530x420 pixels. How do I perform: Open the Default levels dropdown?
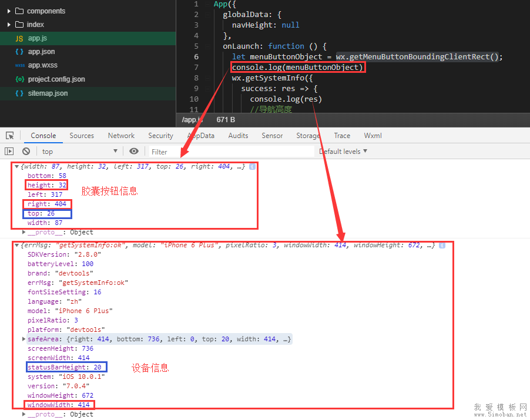click(x=343, y=152)
